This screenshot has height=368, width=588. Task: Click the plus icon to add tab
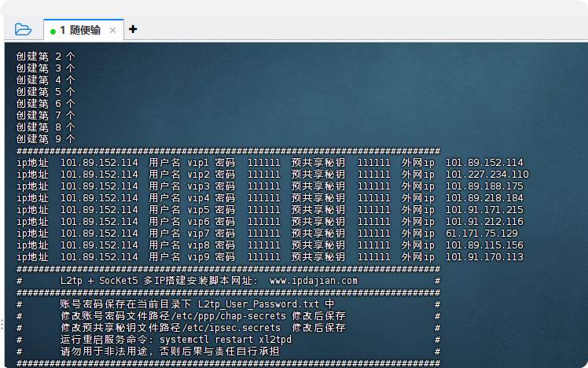click(133, 29)
